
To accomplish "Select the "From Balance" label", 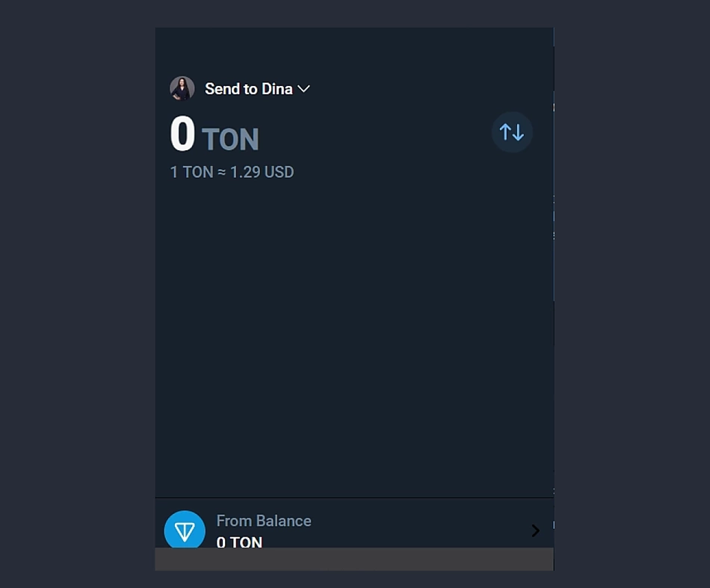I will coord(264,521).
